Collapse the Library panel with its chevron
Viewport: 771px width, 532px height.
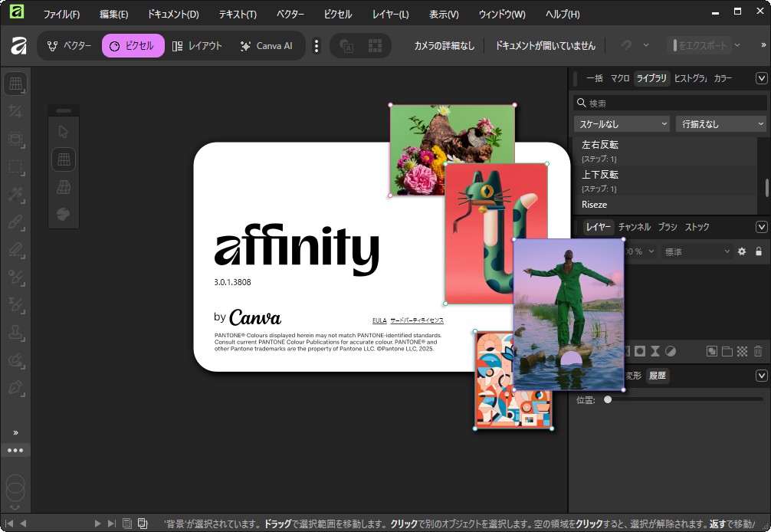(761, 77)
